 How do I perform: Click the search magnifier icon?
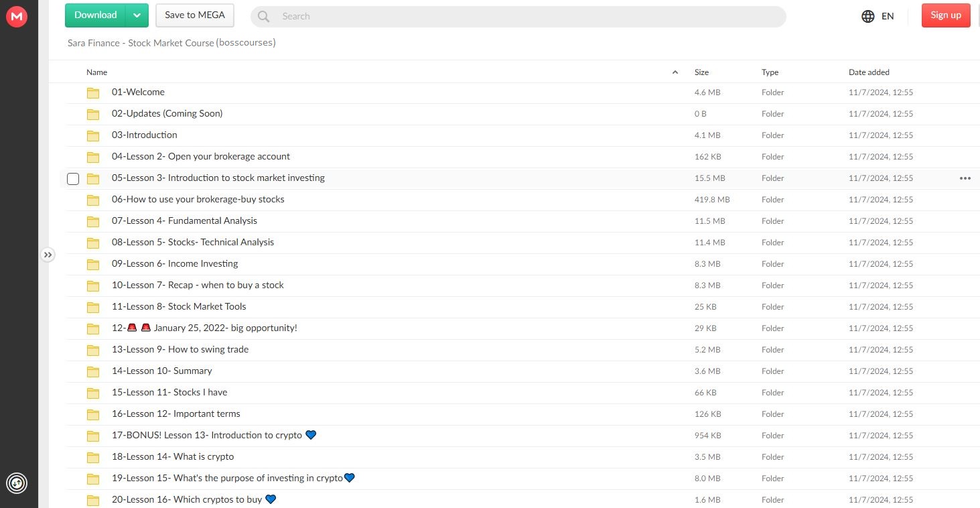tap(264, 17)
